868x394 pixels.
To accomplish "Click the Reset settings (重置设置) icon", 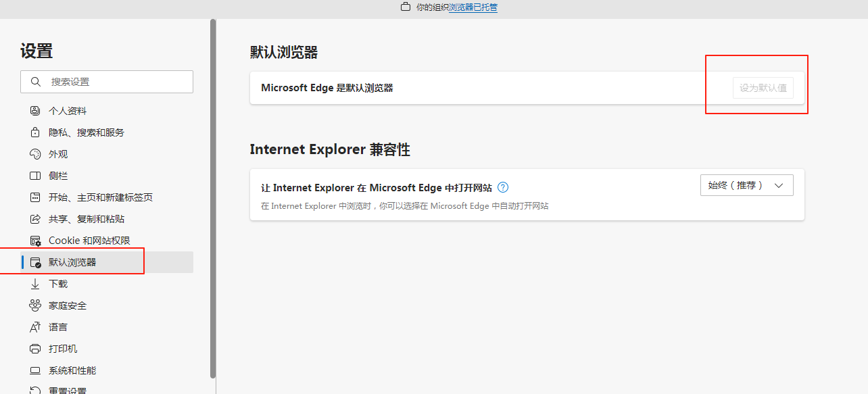I will (36, 391).
